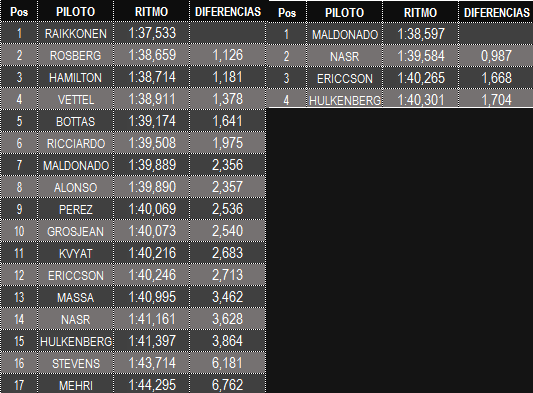Select NASR time 1:39,584
Screen dimensions: 533x393
pyautogui.click(x=420, y=56)
